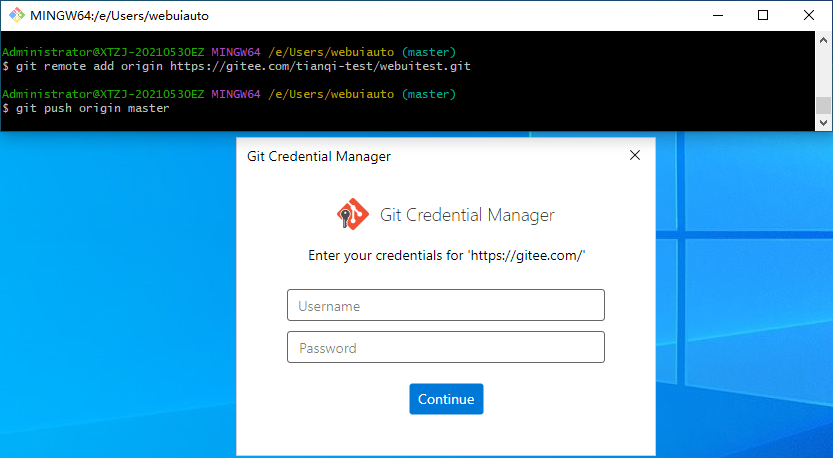Click the 'git push origin master' command line
This screenshot has width=833, height=458.
(86, 108)
